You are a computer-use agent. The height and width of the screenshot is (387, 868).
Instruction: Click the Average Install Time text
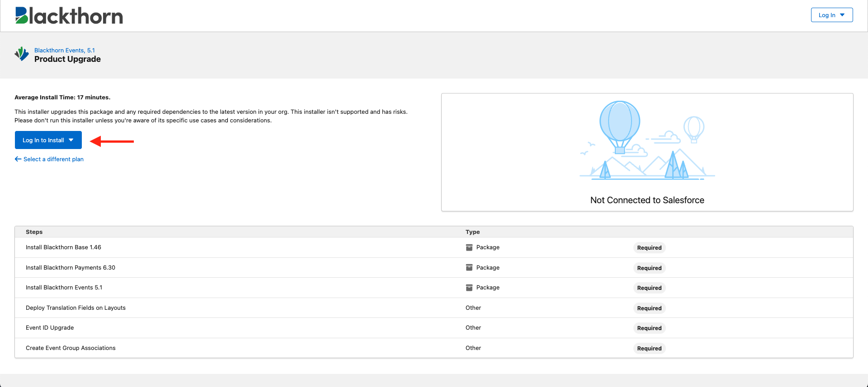coord(62,97)
